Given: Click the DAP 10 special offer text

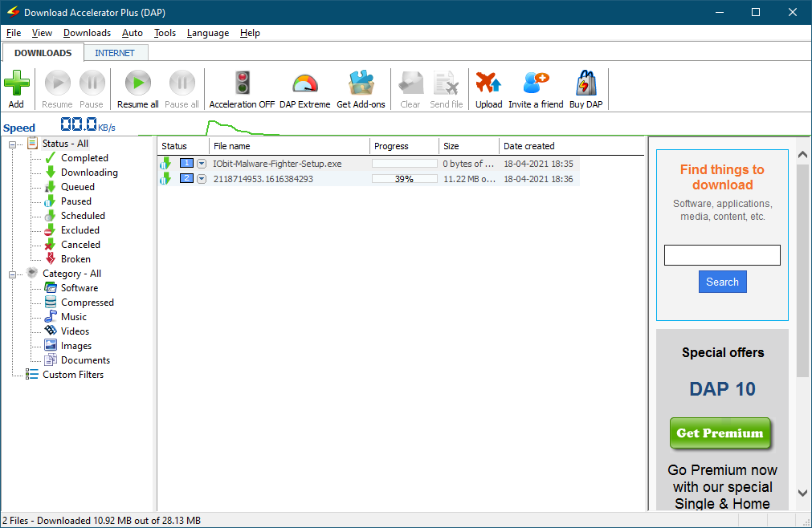Looking at the screenshot, I should click(722, 389).
